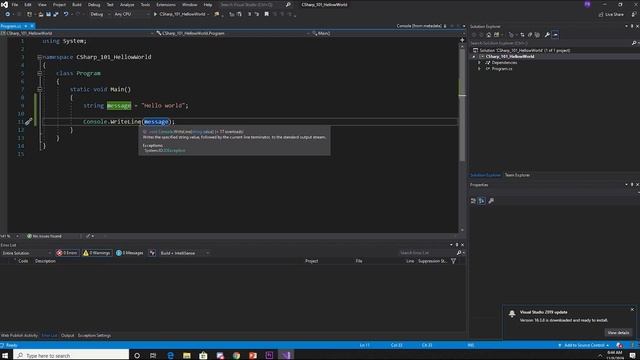
Task: Open the File menu
Action: coord(15,4)
